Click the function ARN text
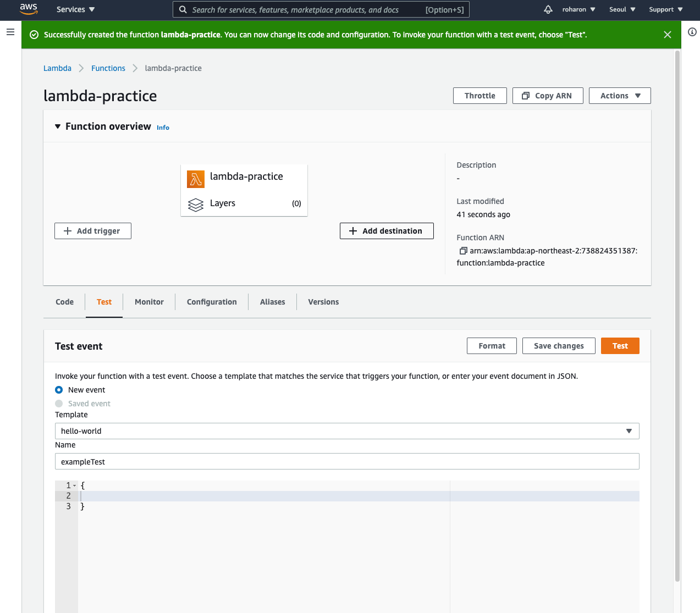Image resolution: width=700 pixels, height=613 pixels. coord(547,257)
